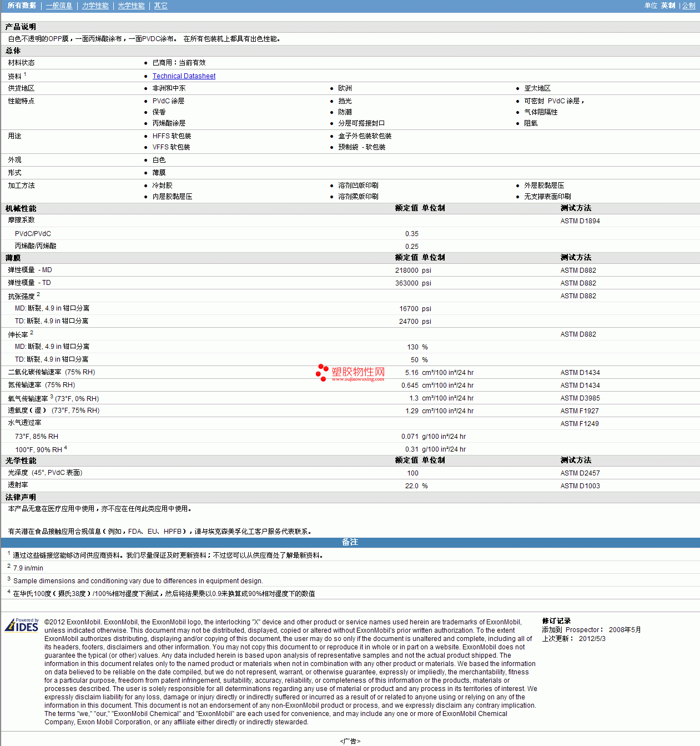Image resolution: width=700 pixels, height=746 pixels.
Task: Click ASTM F1927 test method
Action: 580,411
